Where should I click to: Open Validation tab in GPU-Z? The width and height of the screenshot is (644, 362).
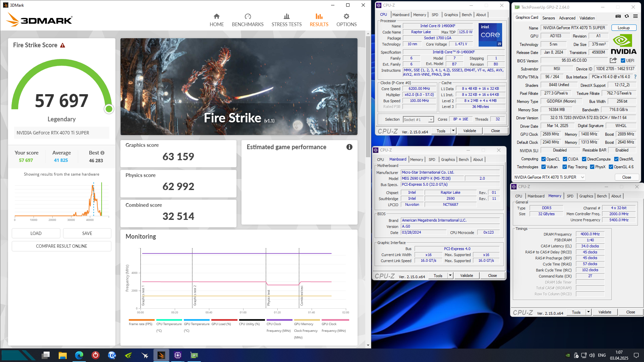587,18
